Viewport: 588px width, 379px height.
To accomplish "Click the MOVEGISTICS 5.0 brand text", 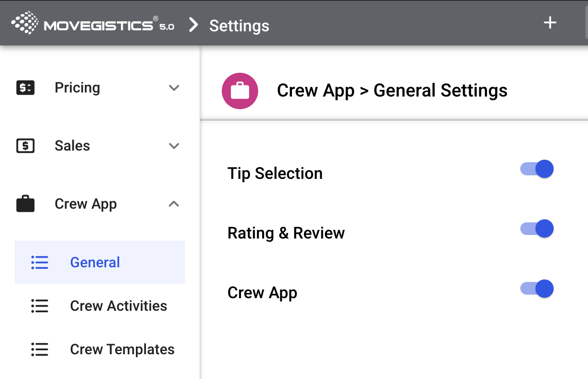I will [x=109, y=25].
